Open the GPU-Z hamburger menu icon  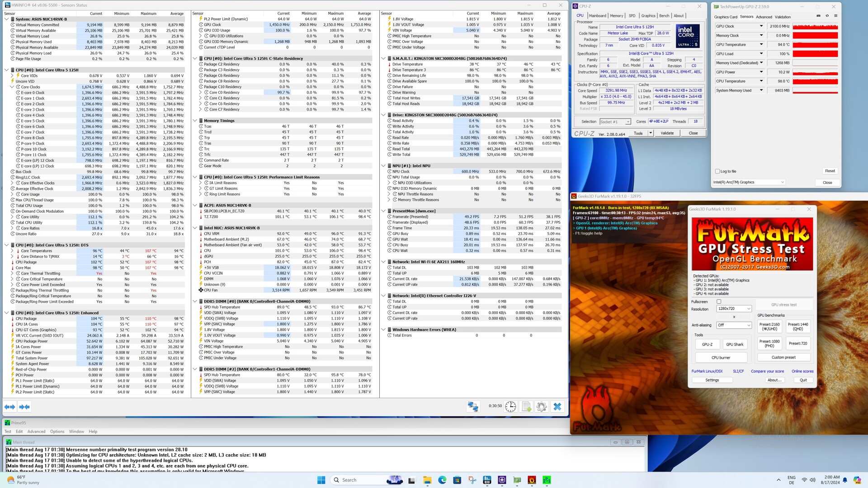click(x=835, y=16)
